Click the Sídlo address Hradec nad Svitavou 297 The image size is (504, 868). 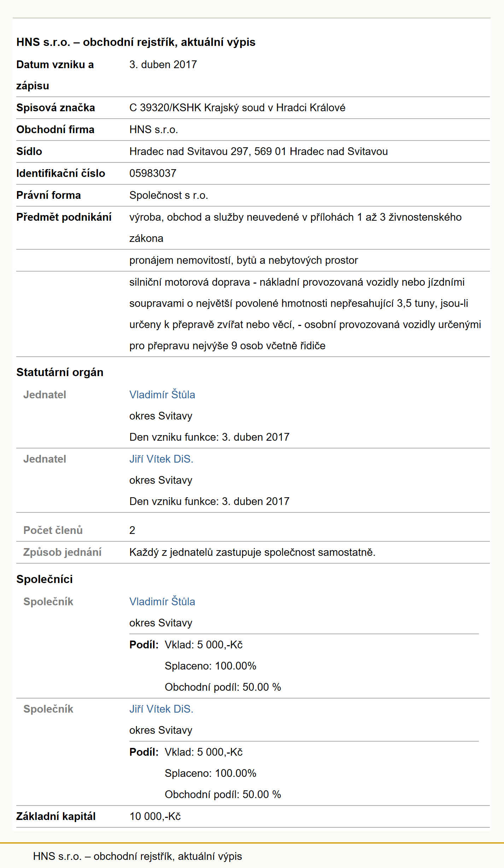coord(258,151)
